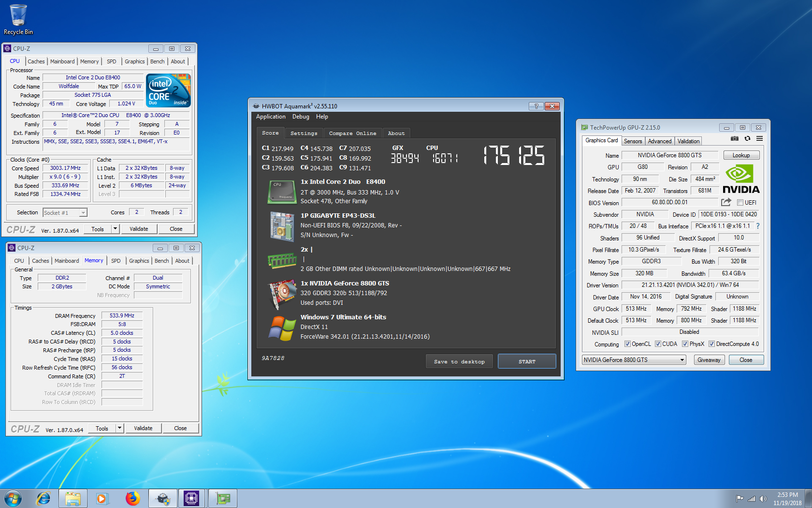Open the GPU-Z hamburger menu icon

759,138
